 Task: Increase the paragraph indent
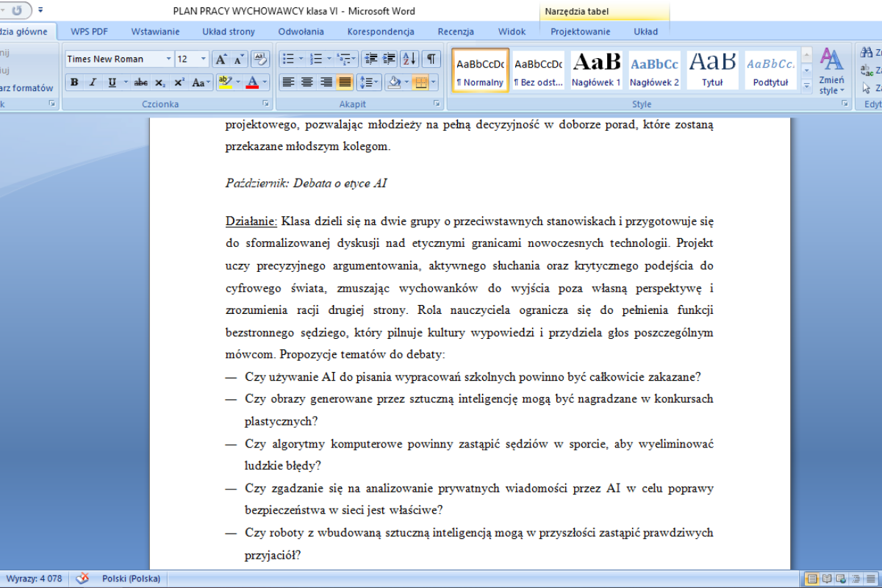(389, 59)
